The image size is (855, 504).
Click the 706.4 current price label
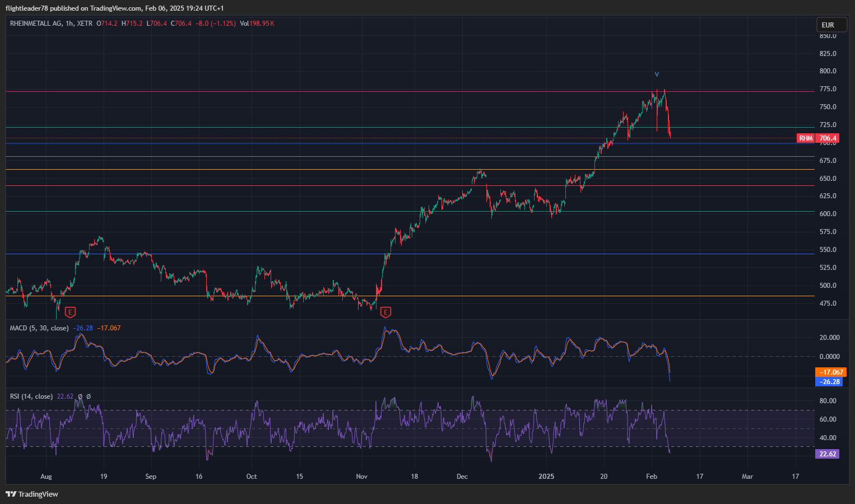(x=828, y=138)
